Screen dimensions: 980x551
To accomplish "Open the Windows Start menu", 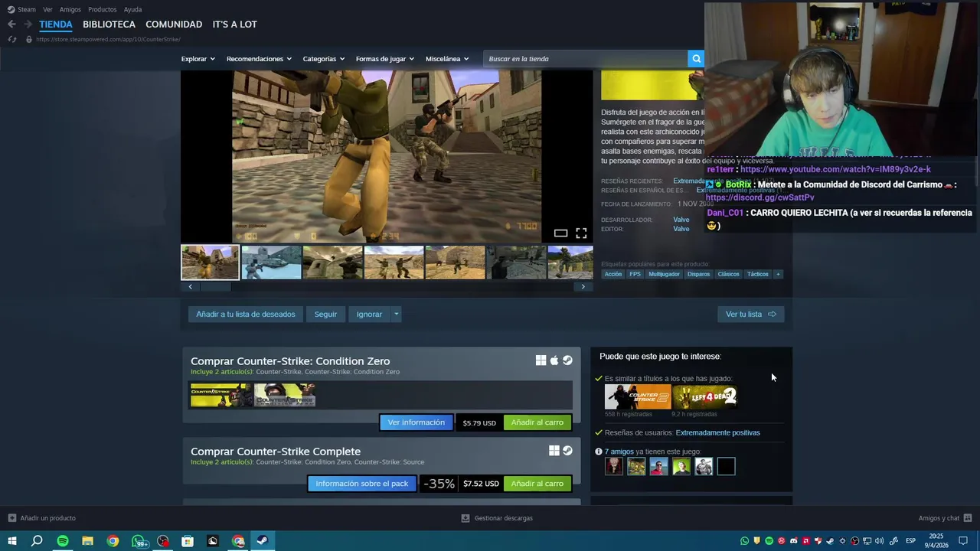I will pos(11,541).
